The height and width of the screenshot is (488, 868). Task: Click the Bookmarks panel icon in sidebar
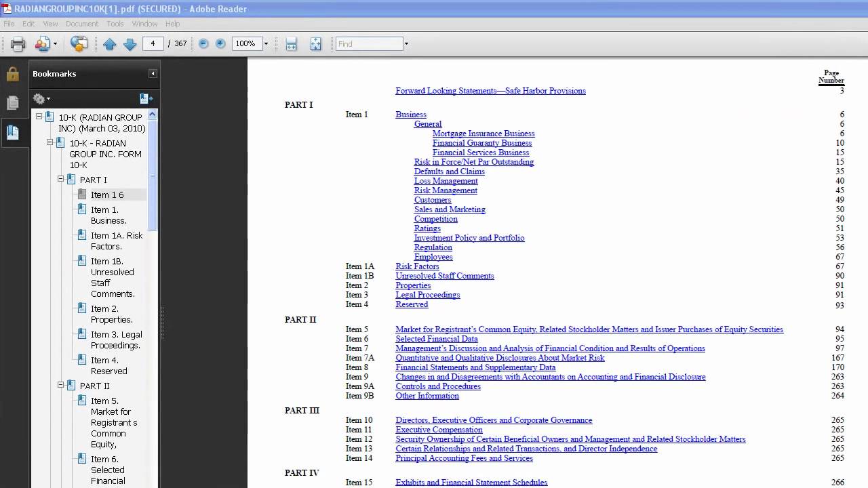[x=12, y=131]
